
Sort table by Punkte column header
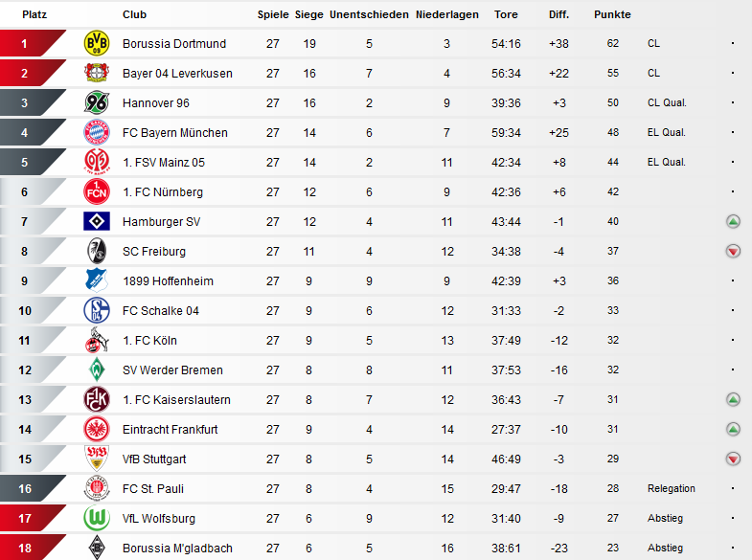pyautogui.click(x=612, y=14)
